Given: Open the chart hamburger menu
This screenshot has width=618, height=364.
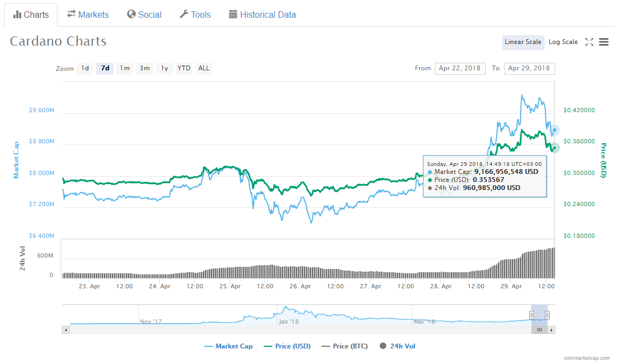Looking at the screenshot, I should click(603, 42).
